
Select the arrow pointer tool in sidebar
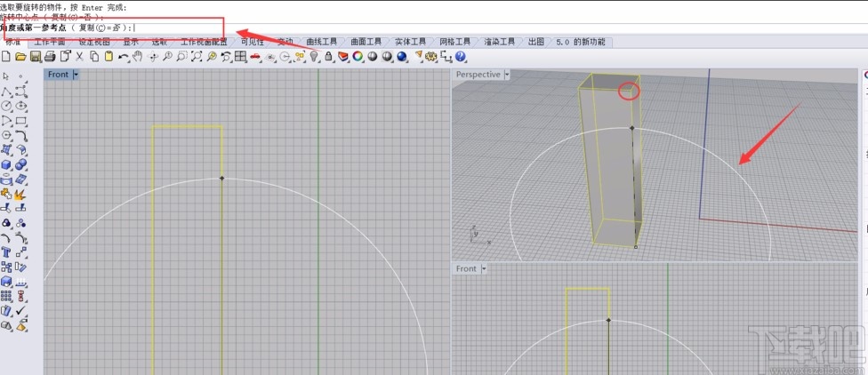6,76
